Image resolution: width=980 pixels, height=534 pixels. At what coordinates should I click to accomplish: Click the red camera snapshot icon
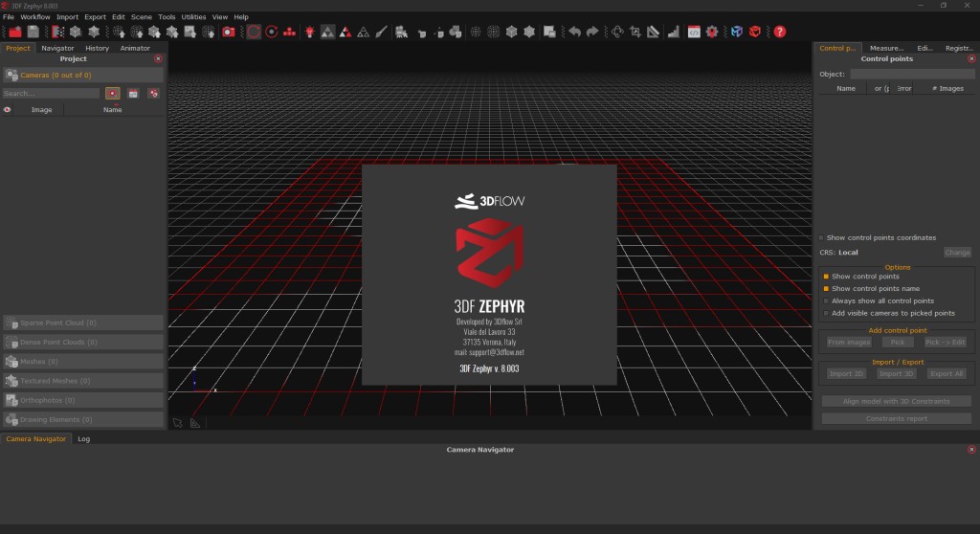tap(229, 32)
